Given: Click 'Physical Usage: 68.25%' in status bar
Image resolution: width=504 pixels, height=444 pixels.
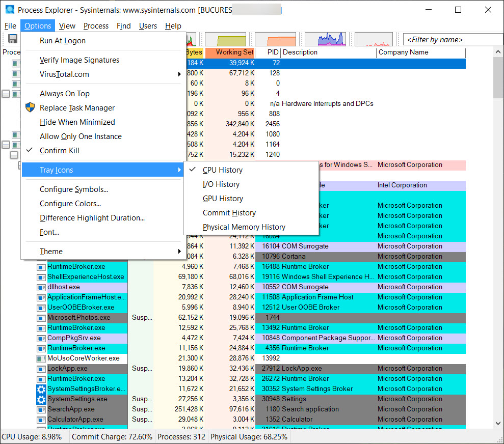Looking at the screenshot, I should (x=249, y=437).
